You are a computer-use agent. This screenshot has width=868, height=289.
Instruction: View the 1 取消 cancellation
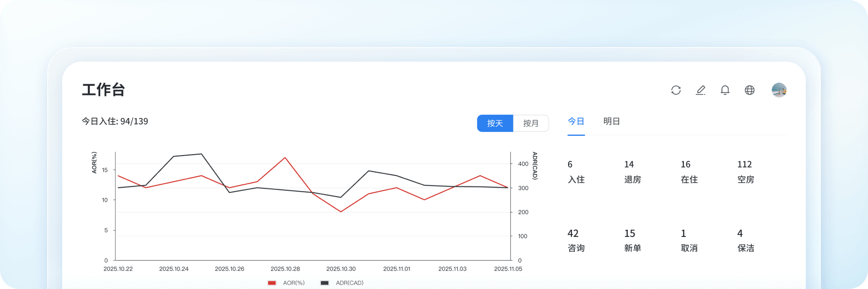689,241
